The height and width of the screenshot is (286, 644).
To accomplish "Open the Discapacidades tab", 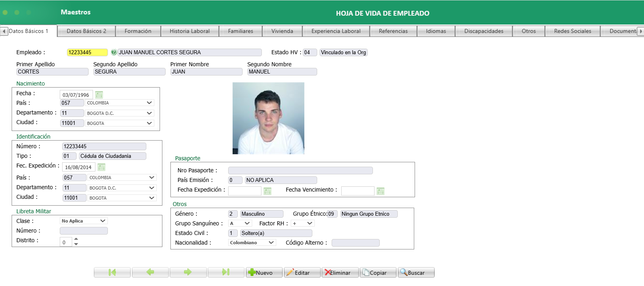I will click(484, 31).
